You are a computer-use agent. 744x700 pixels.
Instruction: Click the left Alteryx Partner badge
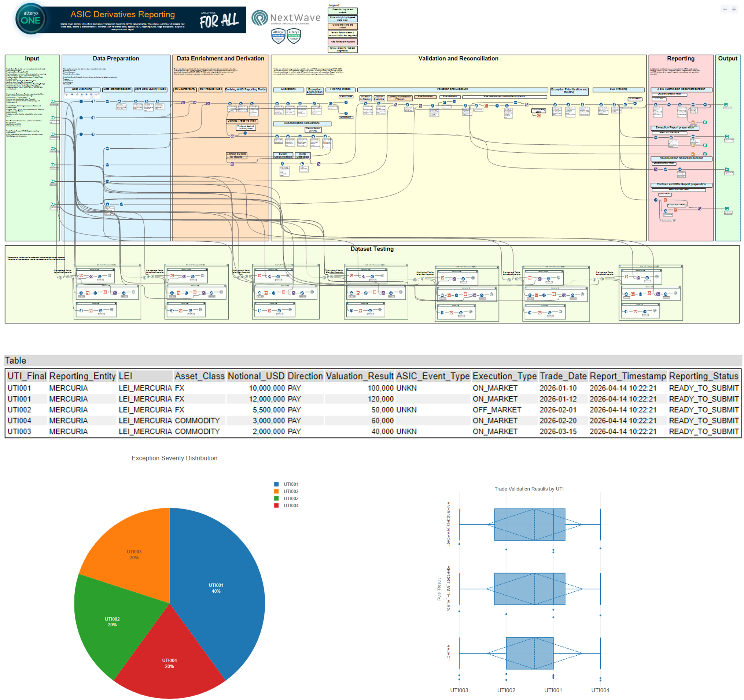[279, 36]
